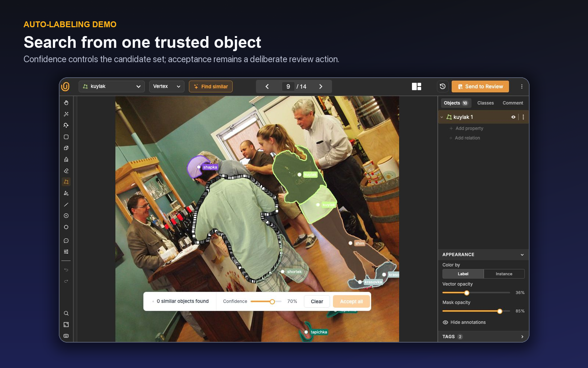The height and width of the screenshot is (368, 588).
Task: Collapse the APPEARANCE section
Action: coord(522,255)
